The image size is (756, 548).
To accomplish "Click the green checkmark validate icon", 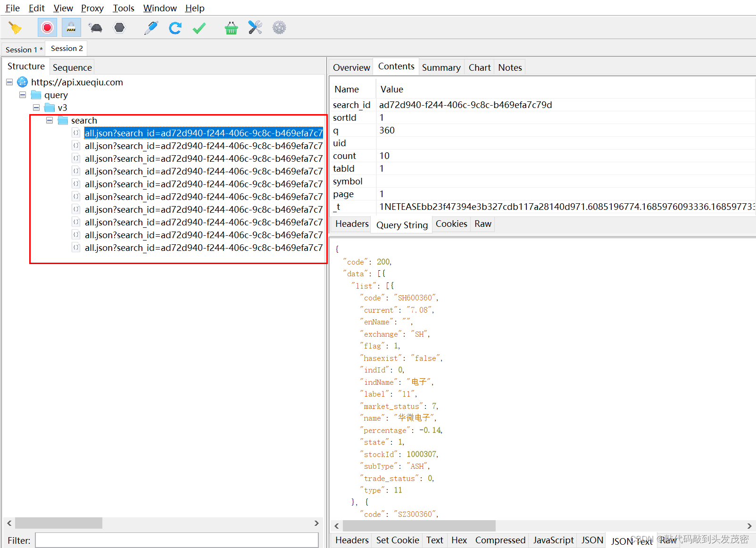I will point(199,28).
